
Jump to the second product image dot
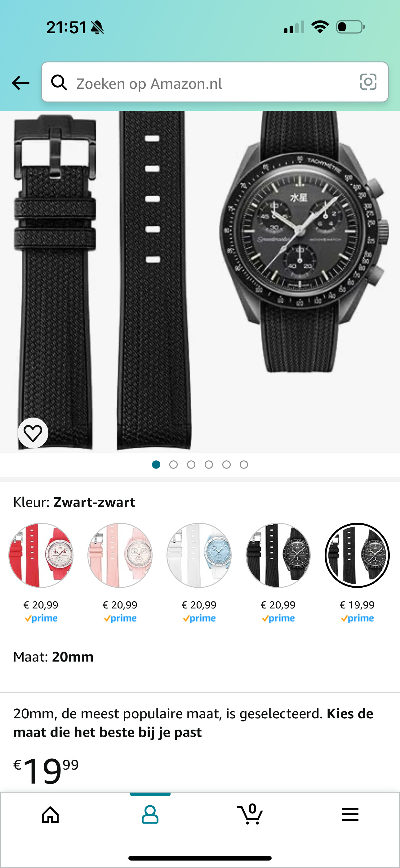(x=173, y=465)
